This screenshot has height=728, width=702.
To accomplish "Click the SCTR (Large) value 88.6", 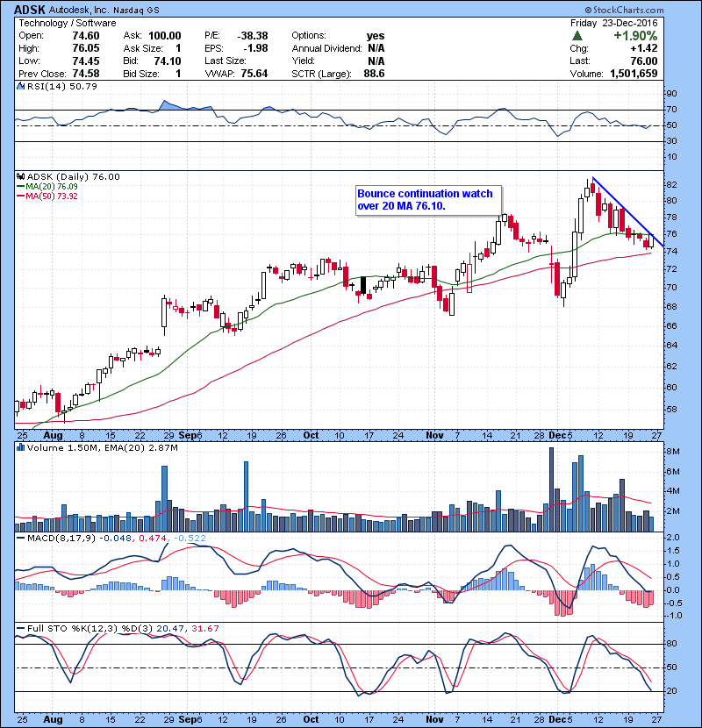I will [374, 74].
